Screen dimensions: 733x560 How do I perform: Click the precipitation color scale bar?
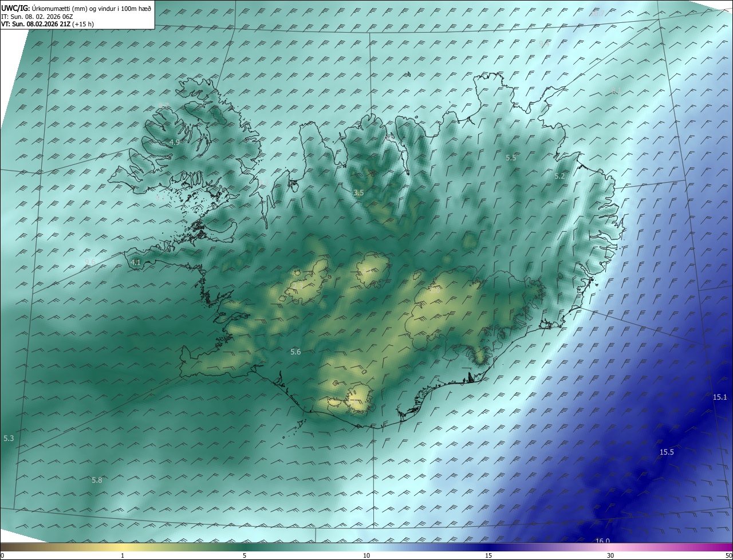[x=366, y=547]
